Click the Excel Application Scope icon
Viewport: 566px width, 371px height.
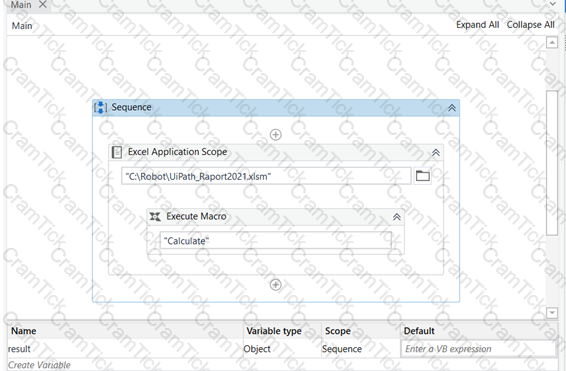point(117,152)
